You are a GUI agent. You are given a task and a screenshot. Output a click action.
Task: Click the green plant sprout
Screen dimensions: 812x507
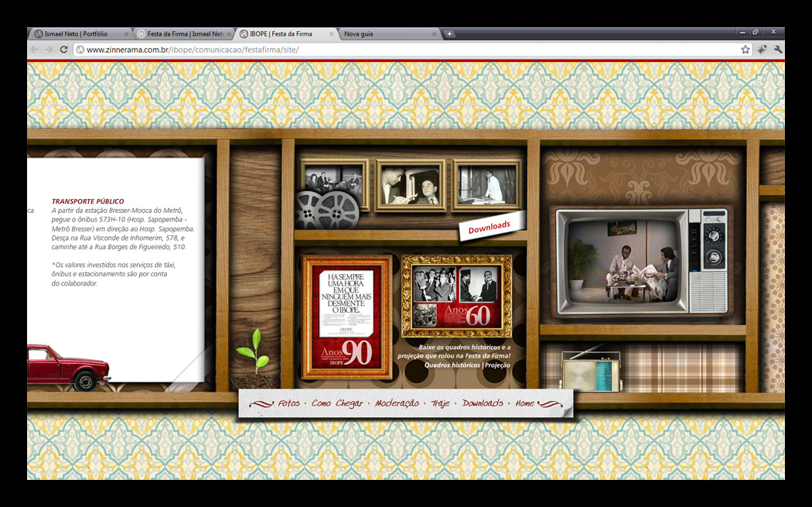(x=253, y=351)
